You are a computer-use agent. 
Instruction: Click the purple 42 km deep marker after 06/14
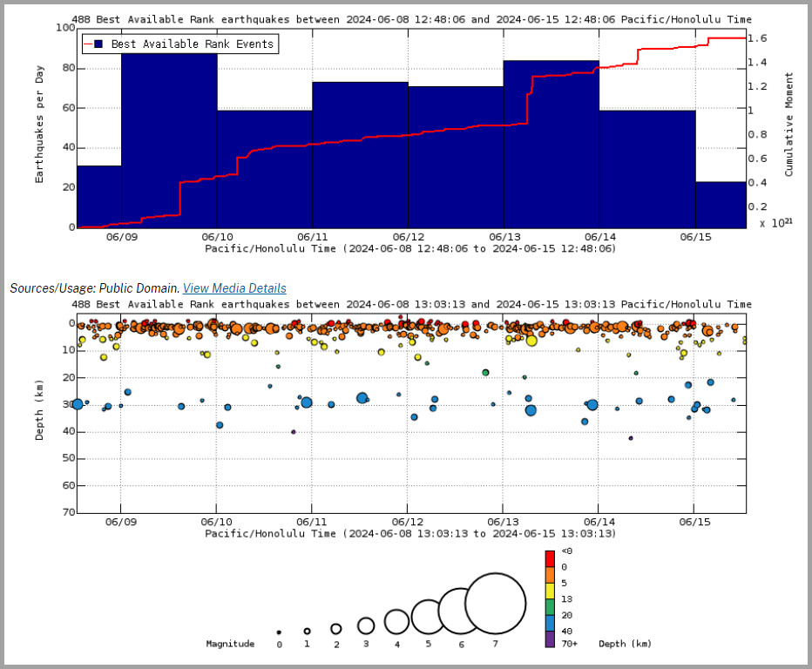click(x=631, y=438)
